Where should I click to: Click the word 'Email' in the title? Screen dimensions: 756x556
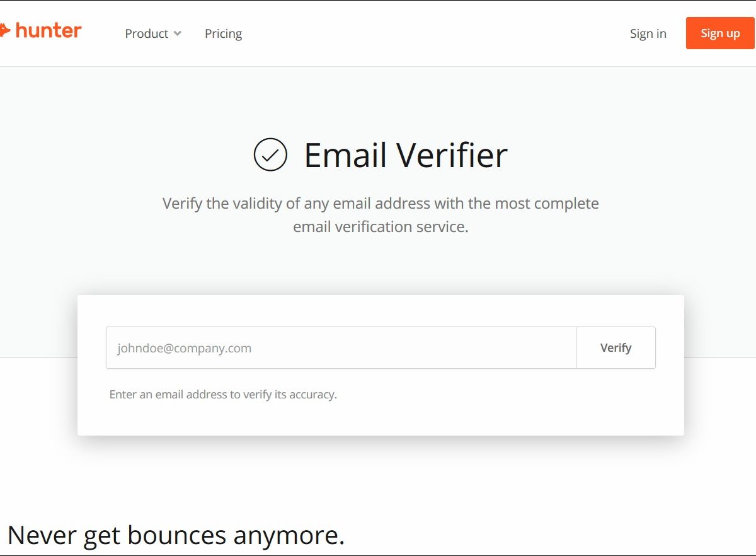tap(344, 155)
